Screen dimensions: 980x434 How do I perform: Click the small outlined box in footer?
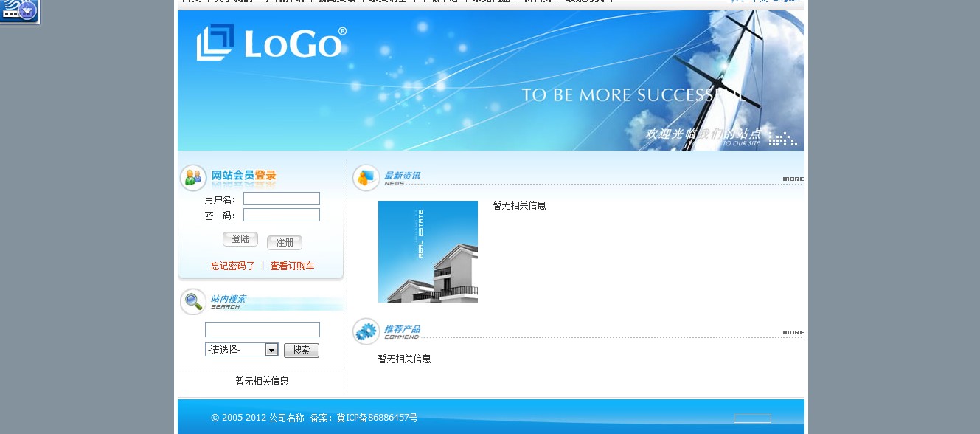[752, 418]
